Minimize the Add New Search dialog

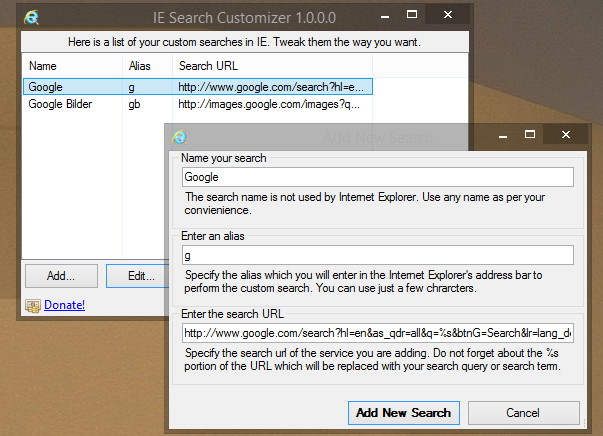tap(503, 135)
